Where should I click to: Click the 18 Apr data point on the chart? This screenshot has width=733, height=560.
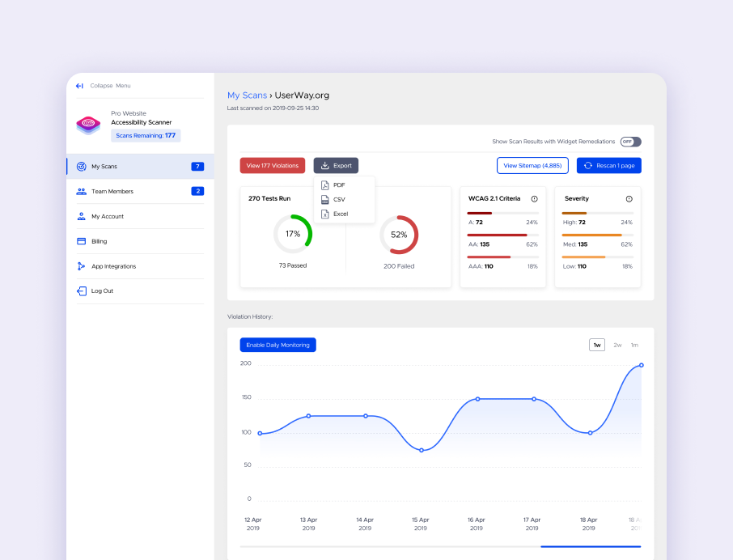coord(589,431)
